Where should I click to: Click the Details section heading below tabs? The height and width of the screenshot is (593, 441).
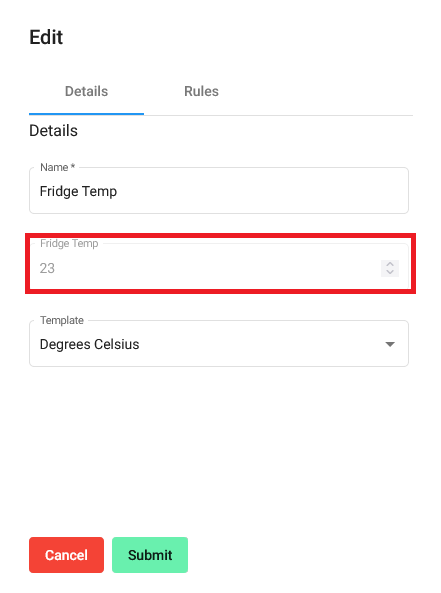point(53,130)
